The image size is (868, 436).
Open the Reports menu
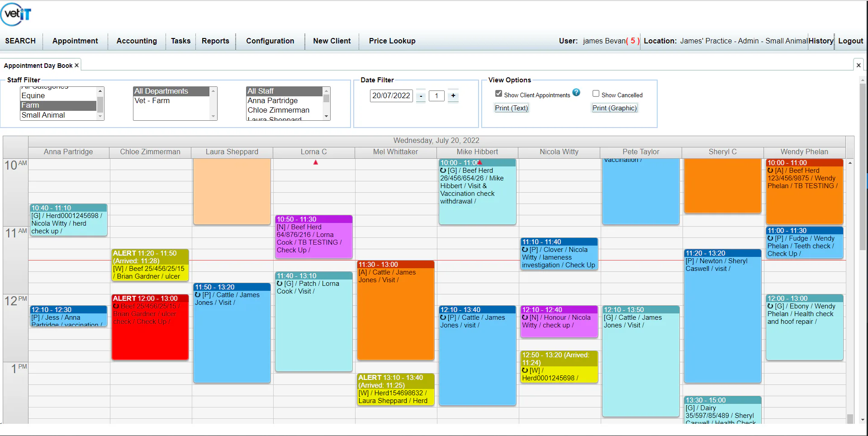point(215,41)
